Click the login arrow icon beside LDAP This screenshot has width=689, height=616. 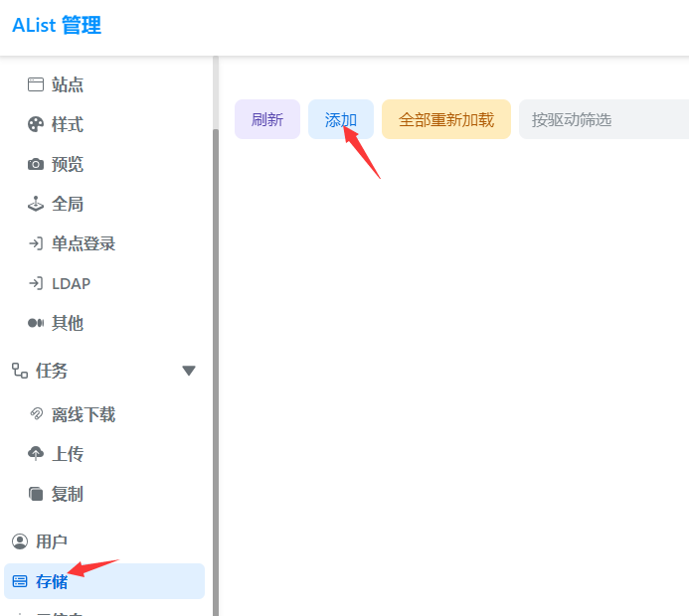(x=36, y=283)
